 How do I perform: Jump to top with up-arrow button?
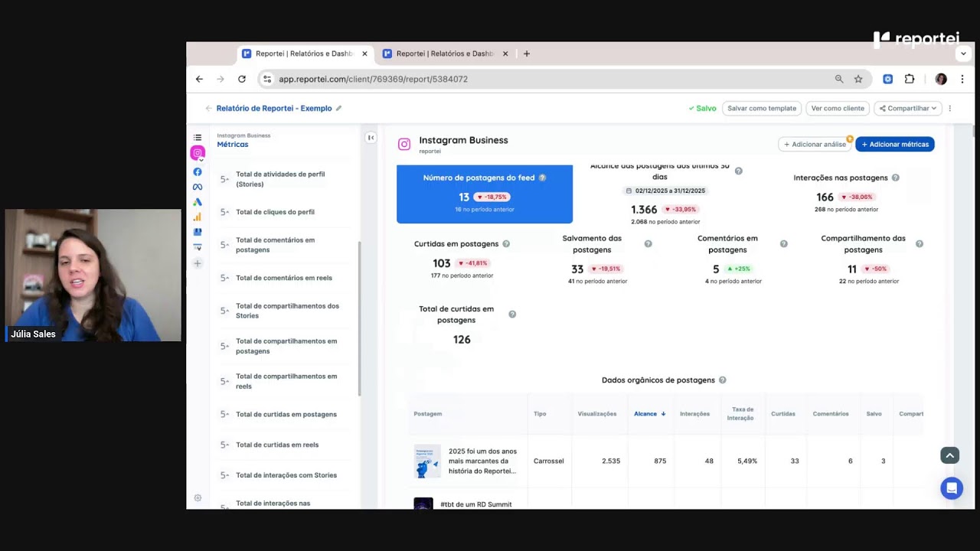click(949, 455)
